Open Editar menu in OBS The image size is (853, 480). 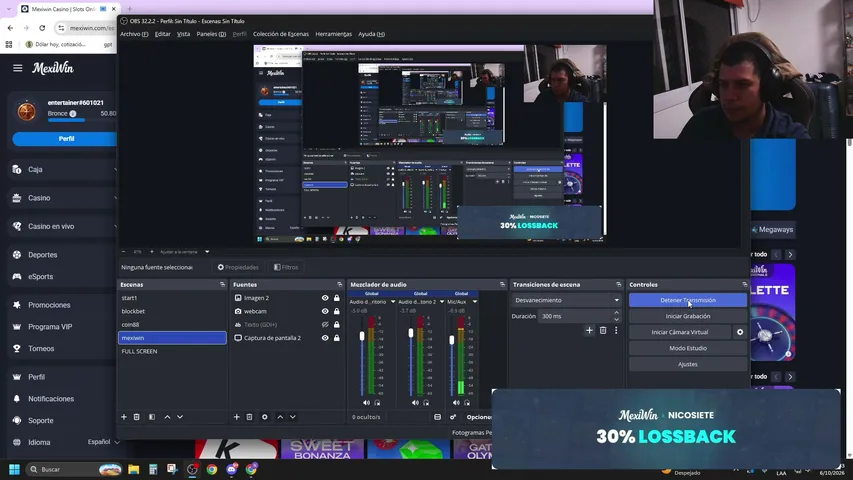point(163,34)
